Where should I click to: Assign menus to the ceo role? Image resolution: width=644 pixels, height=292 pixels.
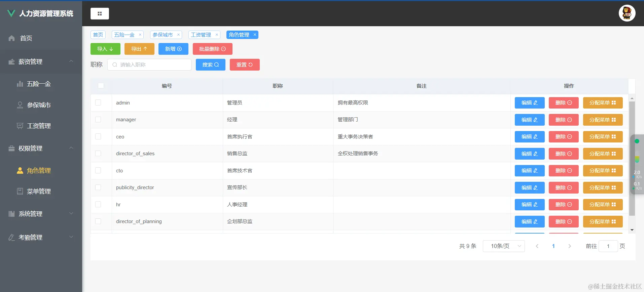click(603, 137)
